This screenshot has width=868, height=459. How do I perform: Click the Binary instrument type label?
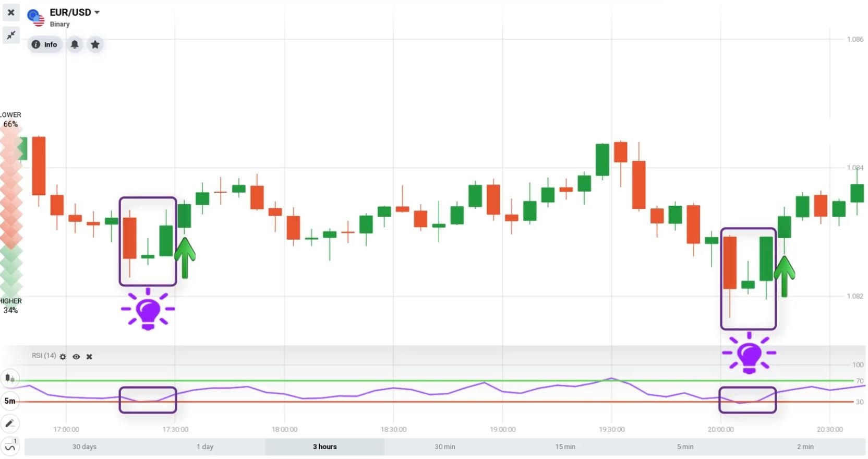tap(59, 24)
